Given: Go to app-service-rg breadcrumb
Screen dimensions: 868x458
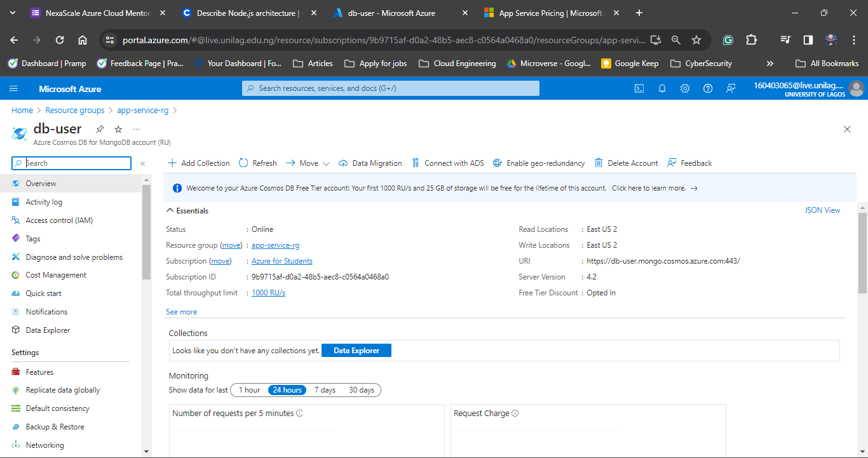Looking at the screenshot, I should (143, 111).
